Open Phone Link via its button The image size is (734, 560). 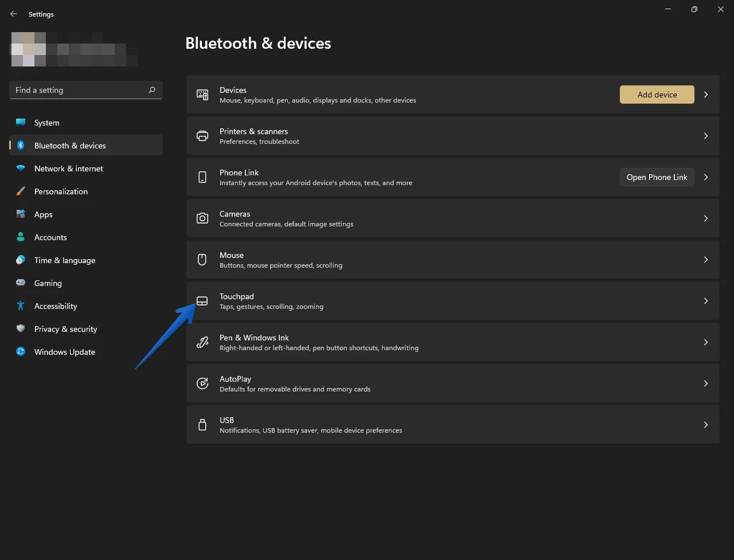[x=657, y=177]
